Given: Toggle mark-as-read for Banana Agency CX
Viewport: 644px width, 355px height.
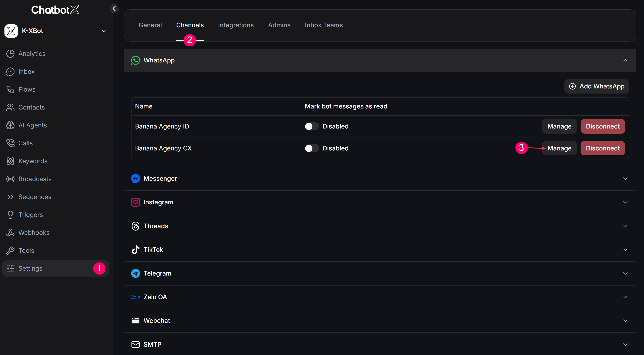Looking at the screenshot, I should click(312, 148).
